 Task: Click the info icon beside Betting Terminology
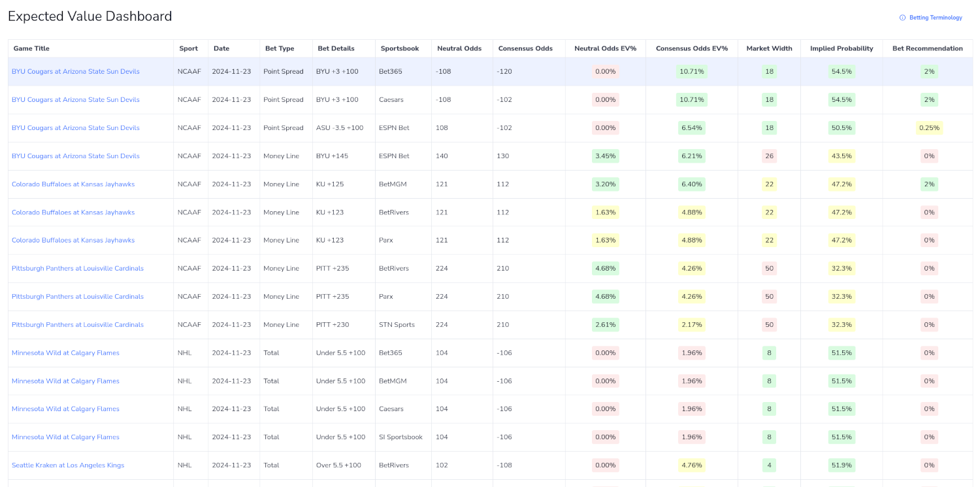click(x=903, y=17)
